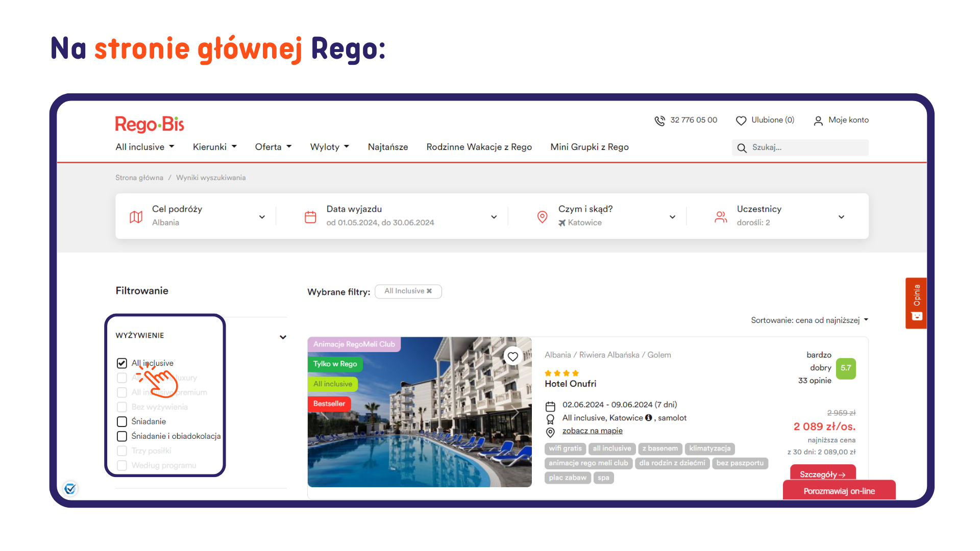Open the Kierunki menu dropdown
Image resolution: width=980 pixels, height=551 pixels.
point(215,147)
